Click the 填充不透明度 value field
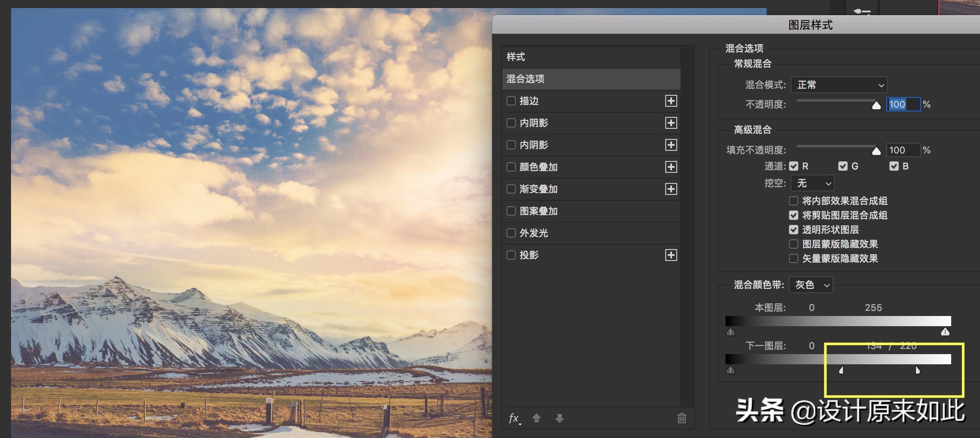Viewport: 980px width, 438px height. tap(903, 150)
